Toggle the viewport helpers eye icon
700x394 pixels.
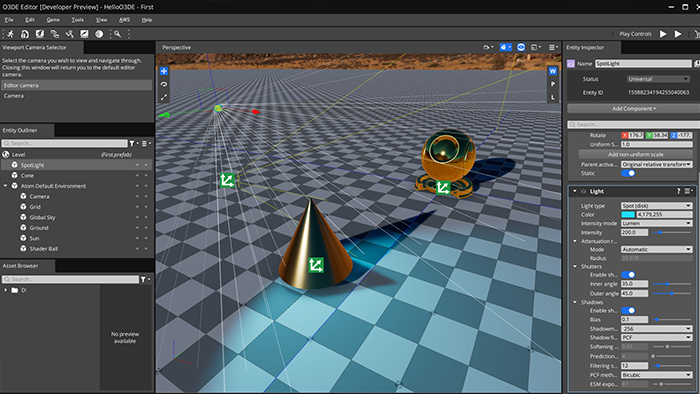click(521, 47)
